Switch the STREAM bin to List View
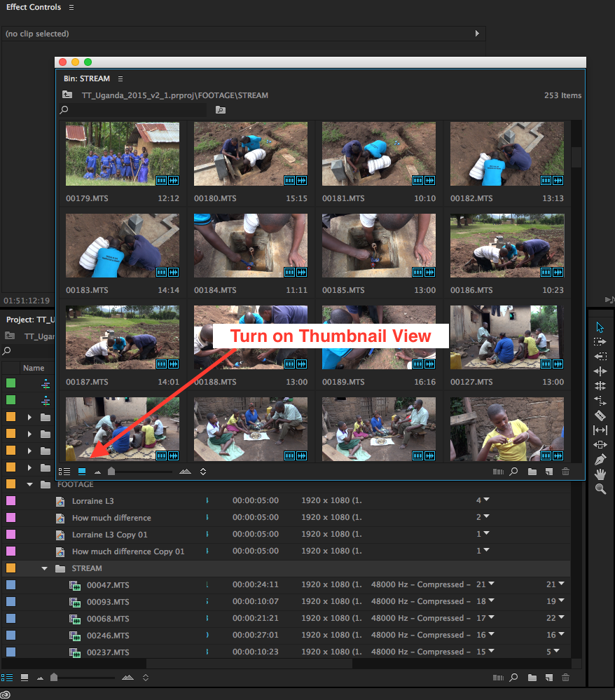The height and width of the screenshot is (700, 615). click(x=63, y=471)
